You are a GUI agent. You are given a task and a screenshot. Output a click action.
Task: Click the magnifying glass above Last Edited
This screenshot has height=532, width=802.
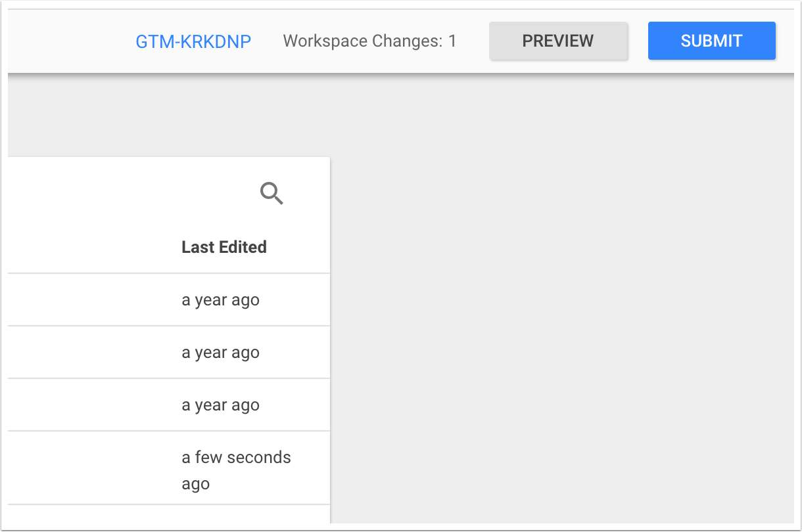click(271, 193)
